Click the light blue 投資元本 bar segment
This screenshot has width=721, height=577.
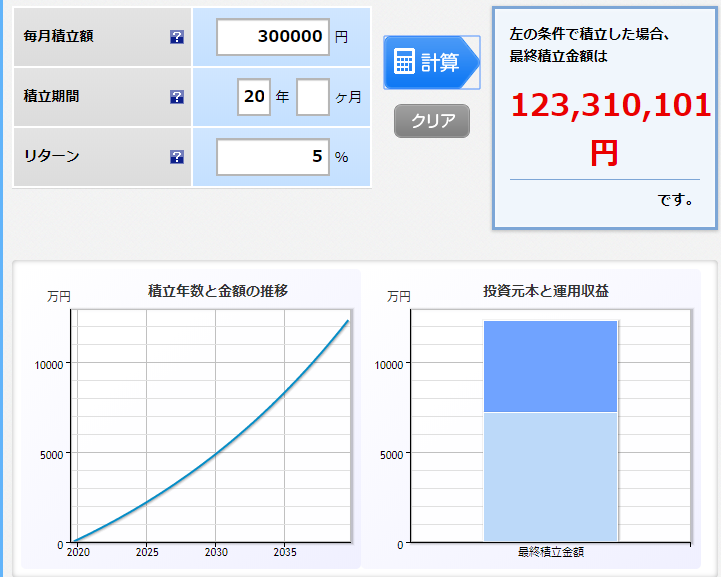click(x=550, y=477)
